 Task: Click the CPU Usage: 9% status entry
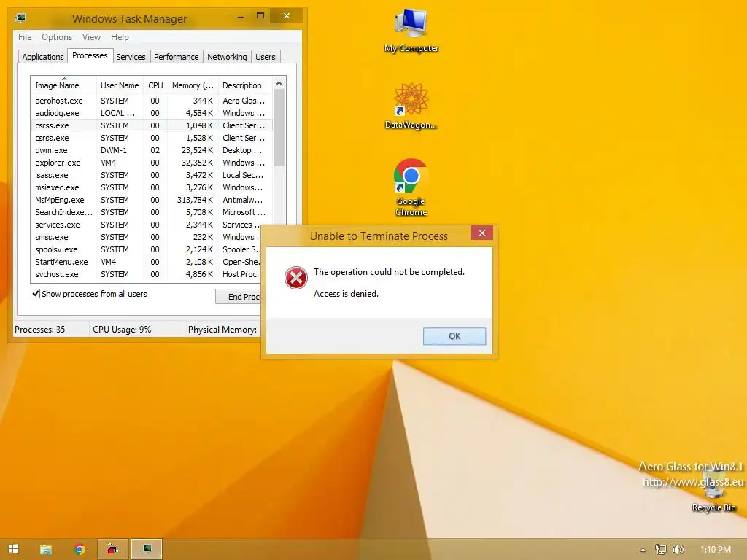click(x=122, y=329)
